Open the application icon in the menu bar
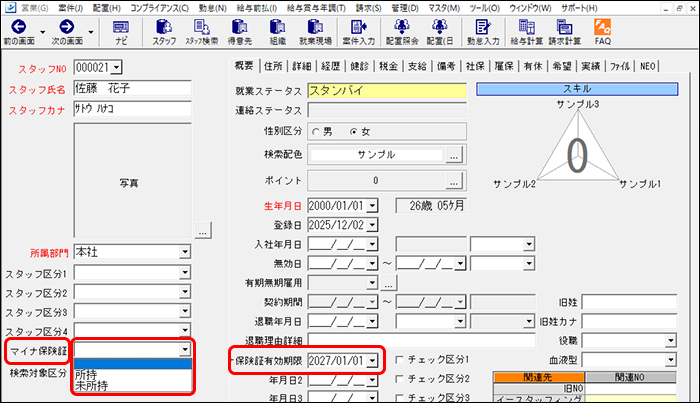Screen dimensions: 700x403 tap(10, 8)
